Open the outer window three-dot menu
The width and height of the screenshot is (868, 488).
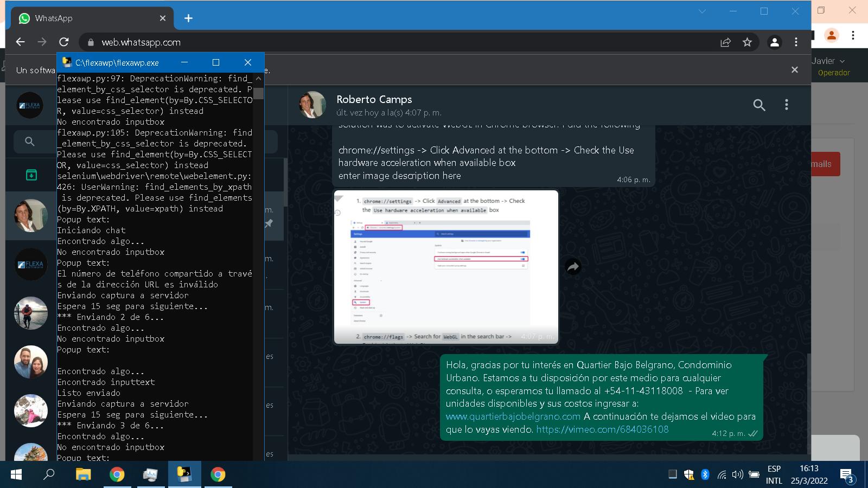(853, 35)
